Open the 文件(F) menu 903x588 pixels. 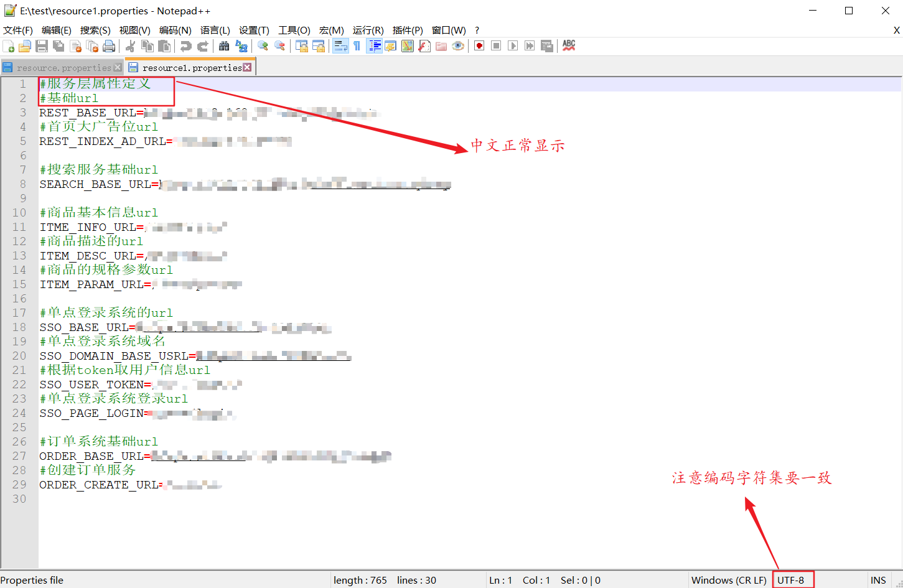17,30
